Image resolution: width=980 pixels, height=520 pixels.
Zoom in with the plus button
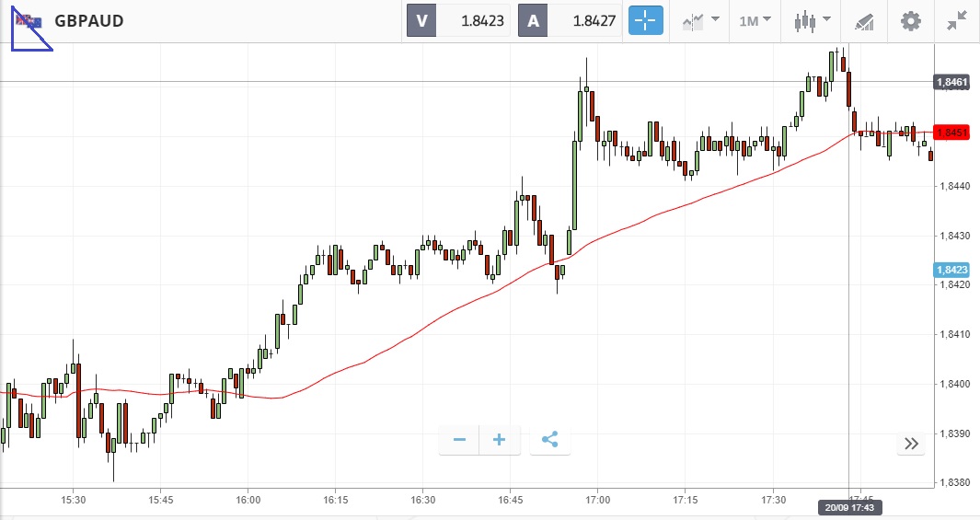click(x=500, y=440)
